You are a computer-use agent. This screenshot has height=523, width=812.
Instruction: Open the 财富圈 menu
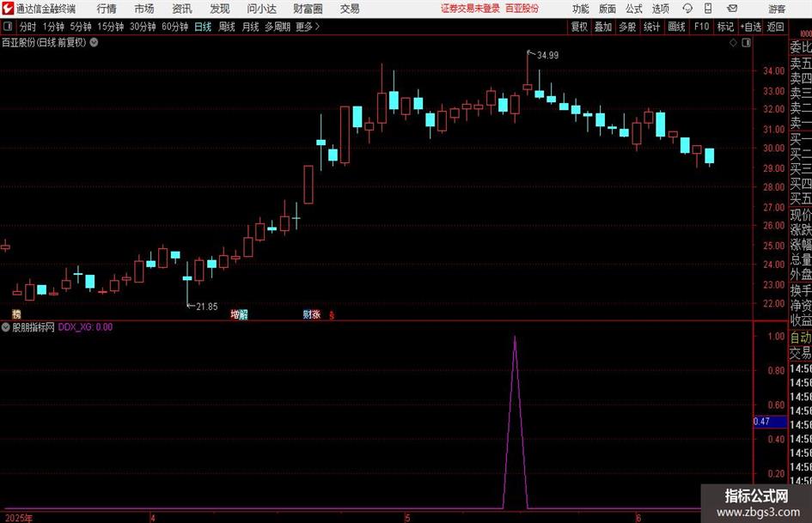308,9
